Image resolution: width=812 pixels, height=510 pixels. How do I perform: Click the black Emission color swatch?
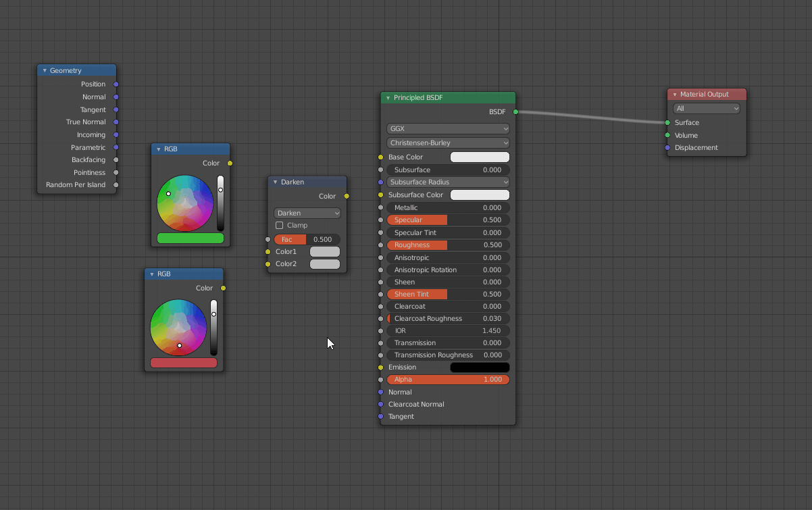tap(480, 367)
